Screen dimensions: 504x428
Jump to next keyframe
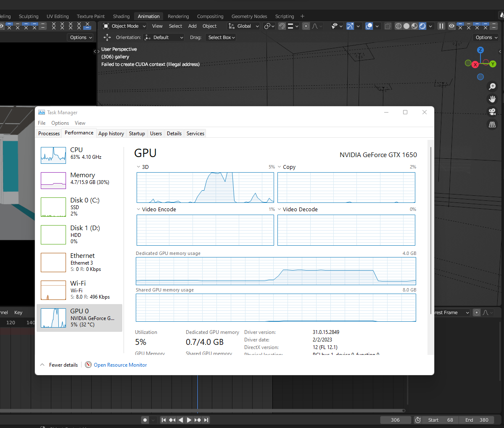(198, 420)
